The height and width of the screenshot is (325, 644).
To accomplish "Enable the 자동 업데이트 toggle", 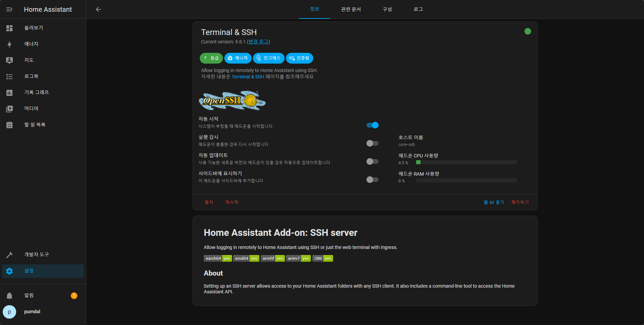I will pos(373,161).
